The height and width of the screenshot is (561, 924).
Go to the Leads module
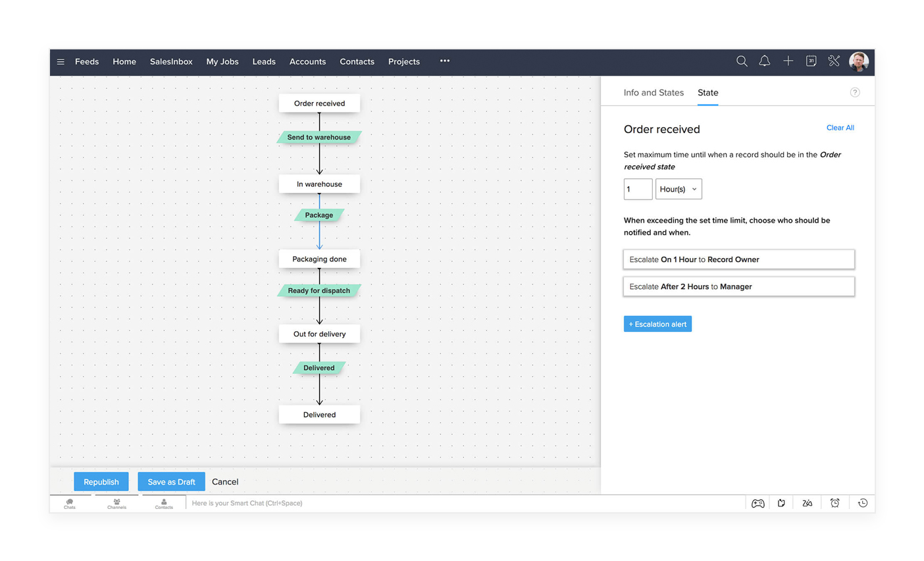click(264, 62)
